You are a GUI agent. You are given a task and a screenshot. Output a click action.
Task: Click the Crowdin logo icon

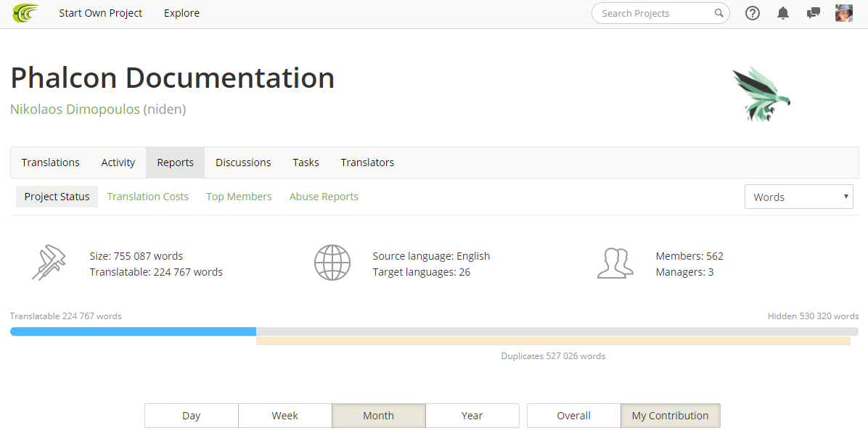(x=25, y=13)
